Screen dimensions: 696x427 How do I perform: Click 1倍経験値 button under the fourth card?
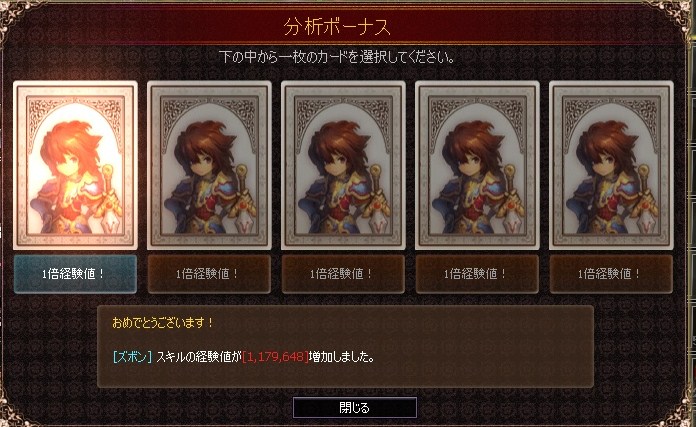(477, 274)
